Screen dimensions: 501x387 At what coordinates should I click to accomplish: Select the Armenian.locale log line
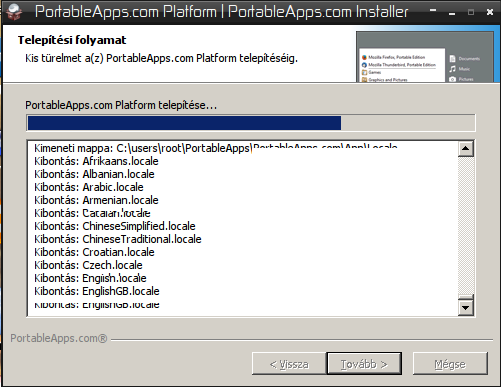click(96, 200)
